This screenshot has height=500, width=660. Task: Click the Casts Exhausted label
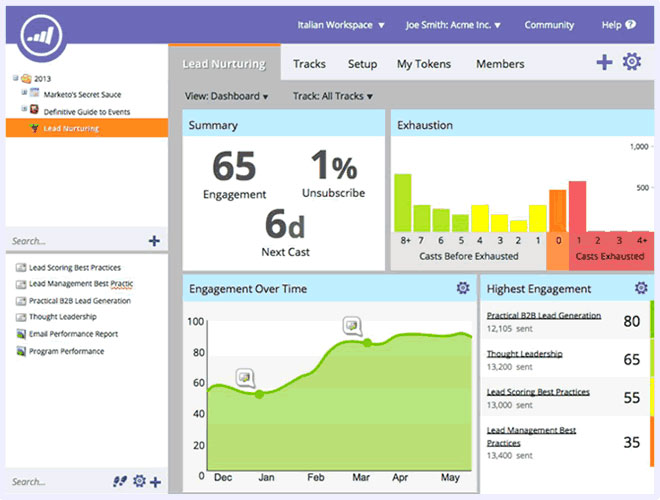click(x=609, y=256)
